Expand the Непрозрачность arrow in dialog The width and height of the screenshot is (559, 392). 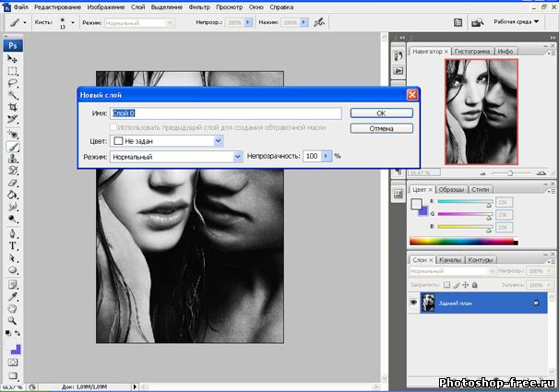(326, 157)
